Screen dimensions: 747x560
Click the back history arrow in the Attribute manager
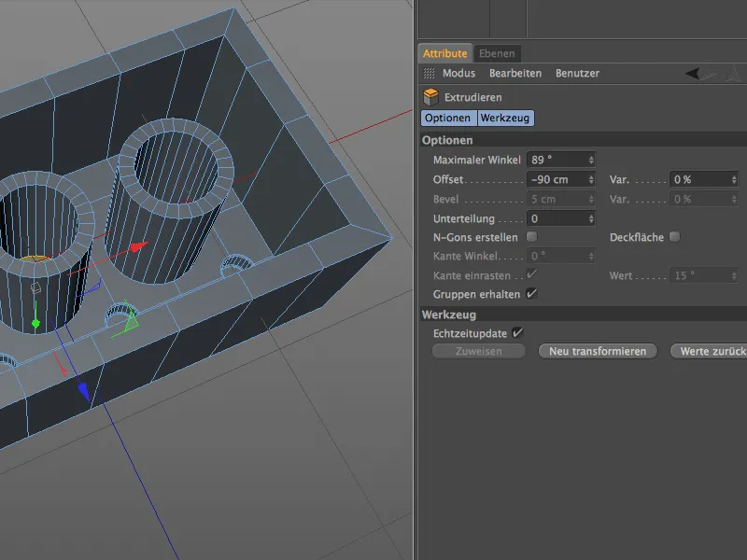pyautogui.click(x=692, y=72)
